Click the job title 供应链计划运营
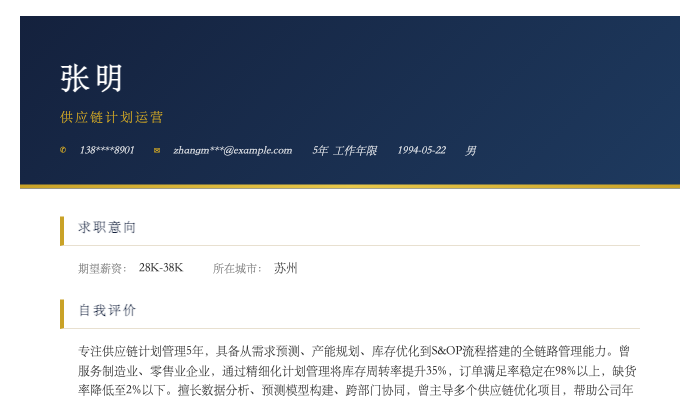Image resolution: width=700 pixels, height=400 pixels. tap(112, 117)
